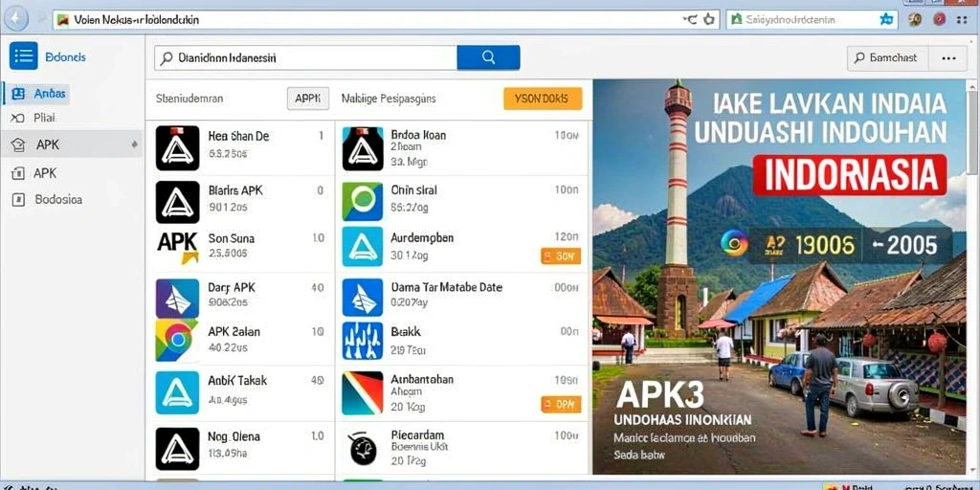The height and width of the screenshot is (490, 980).
Task: Click the Son Suna title text
Action: [x=232, y=238]
